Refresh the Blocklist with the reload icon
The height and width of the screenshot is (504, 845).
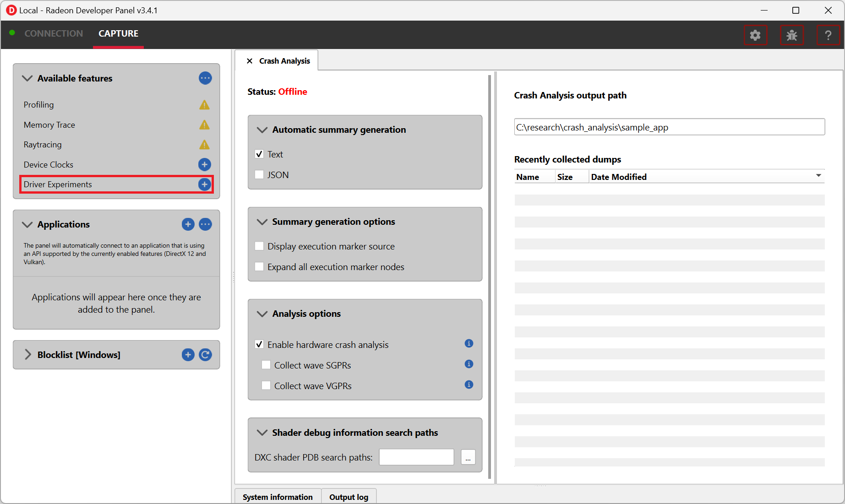pos(205,355)
